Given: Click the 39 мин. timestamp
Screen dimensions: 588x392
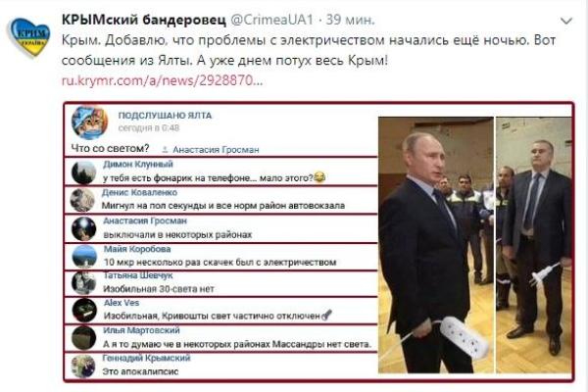Looking at the screenshot, I should click(350, 20).
